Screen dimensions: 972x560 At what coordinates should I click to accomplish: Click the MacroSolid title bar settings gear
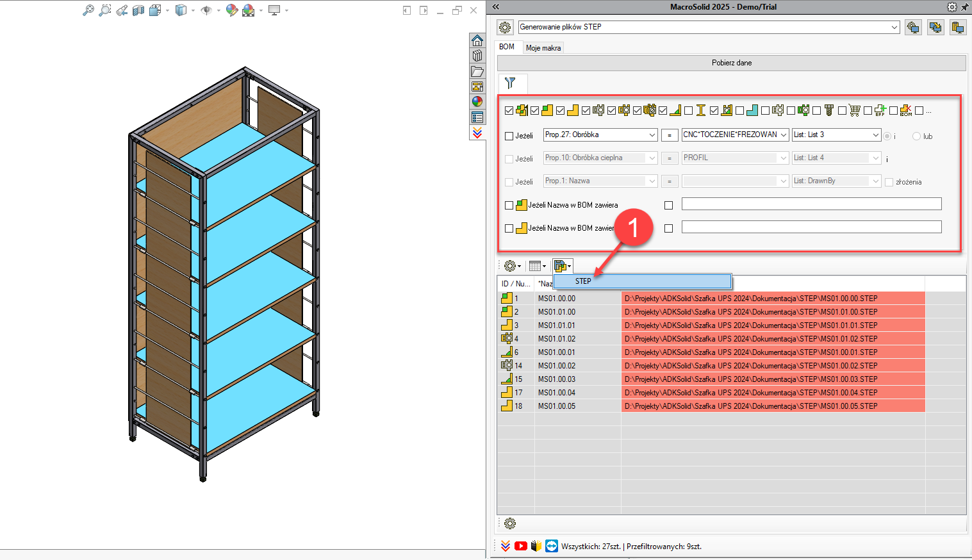[x=952, y=7]
